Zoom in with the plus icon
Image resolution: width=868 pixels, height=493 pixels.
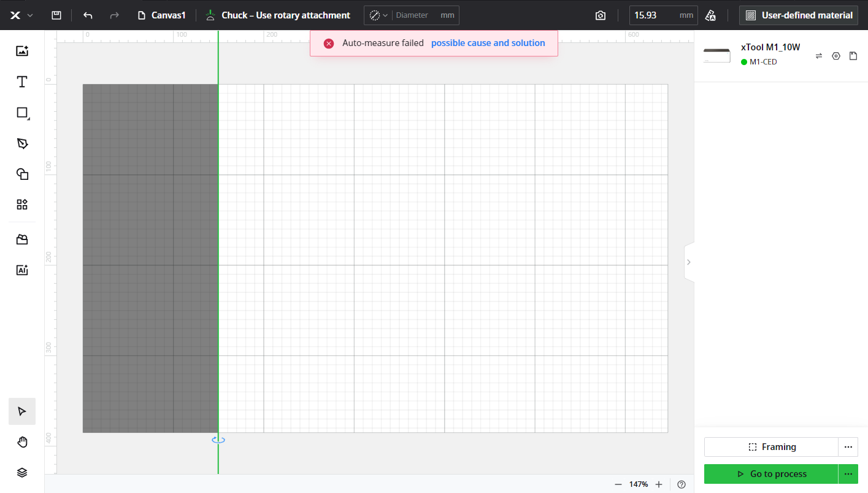coord(659,484)
